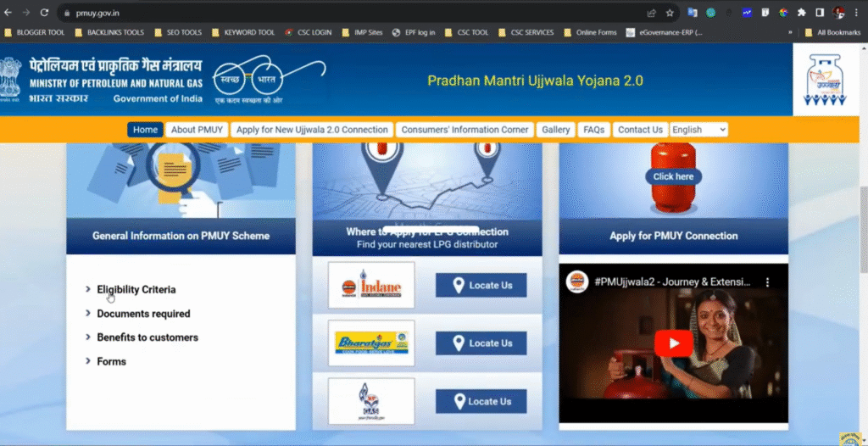Open the CSC LOGIN bookmark
This screenshot has height=446, width=868.
tap(310, 33)
